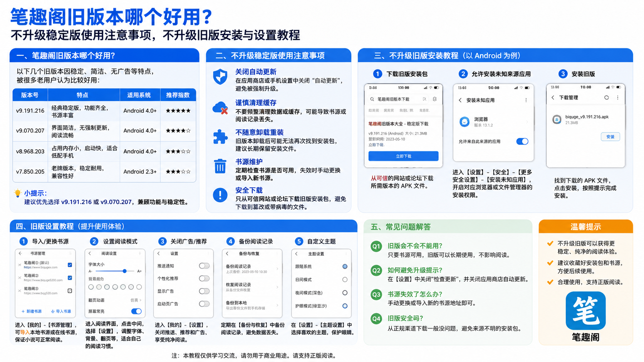Open 恢复阅读记录 row chevron
644x362 pixels.
click(x=277, y=287)
